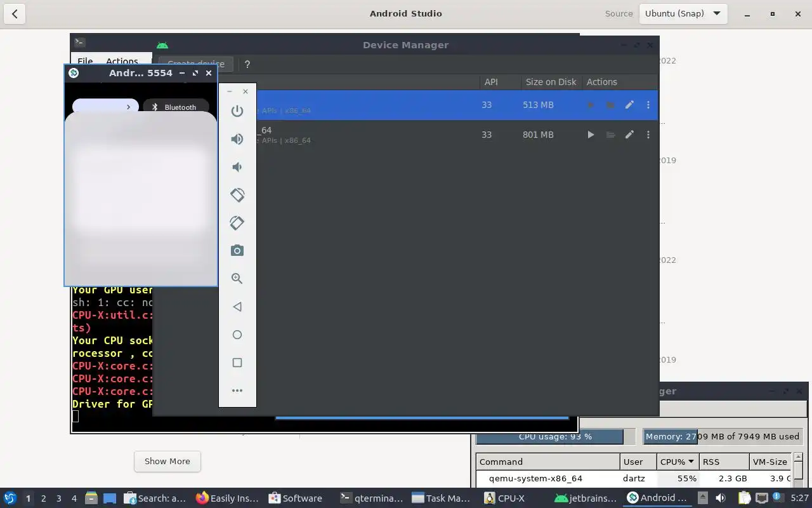
Task: Lower emulator volume with volume down icon
Action: (237, 167)
